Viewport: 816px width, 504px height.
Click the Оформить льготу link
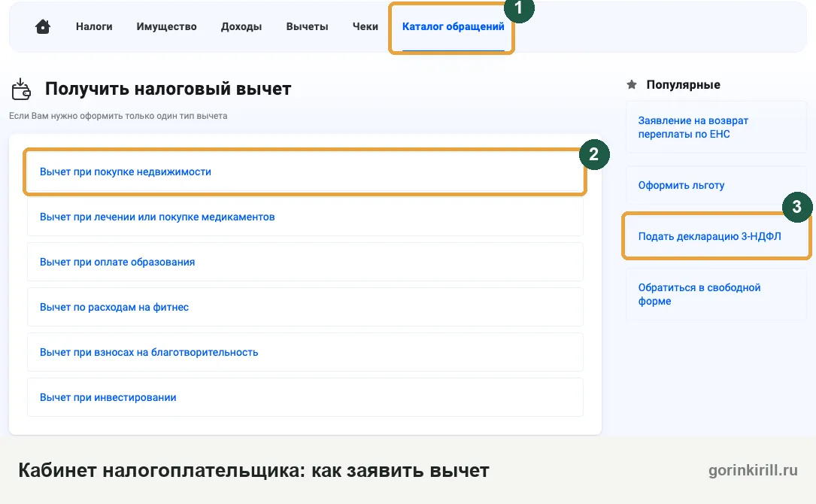[x=716, y=185]
